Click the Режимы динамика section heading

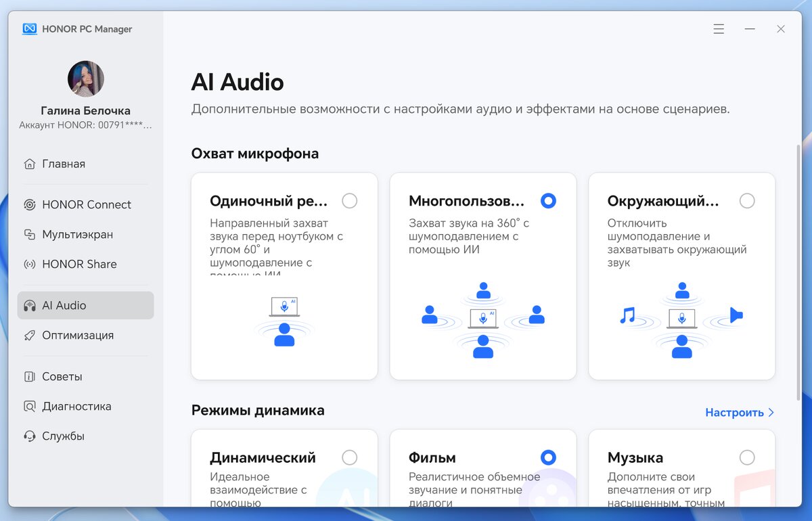[x=258, y=410]
